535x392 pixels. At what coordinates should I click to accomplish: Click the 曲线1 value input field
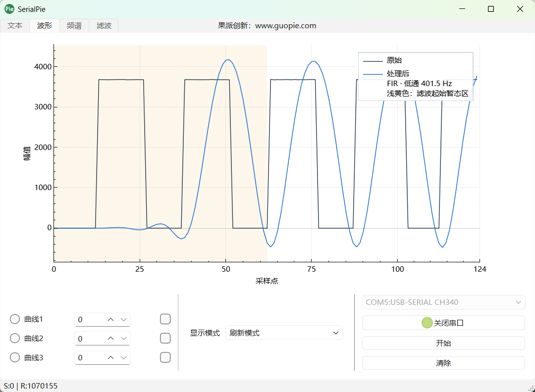coord(102,319)
